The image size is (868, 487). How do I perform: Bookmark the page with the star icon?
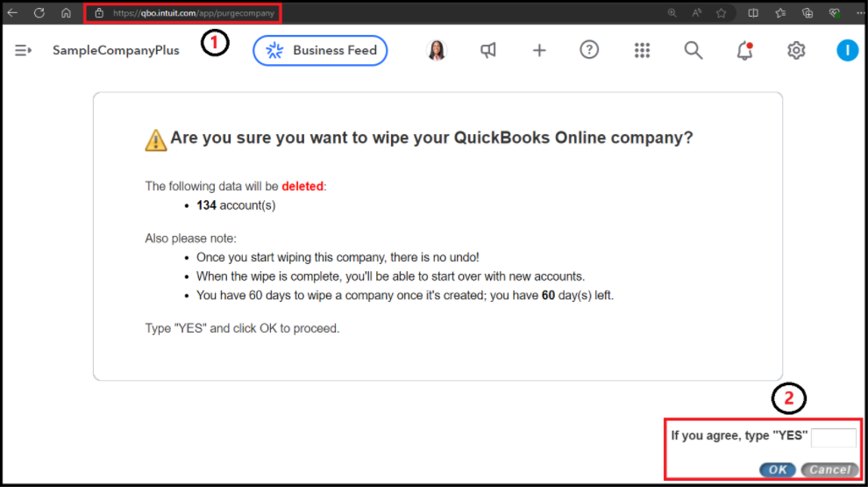722,13
